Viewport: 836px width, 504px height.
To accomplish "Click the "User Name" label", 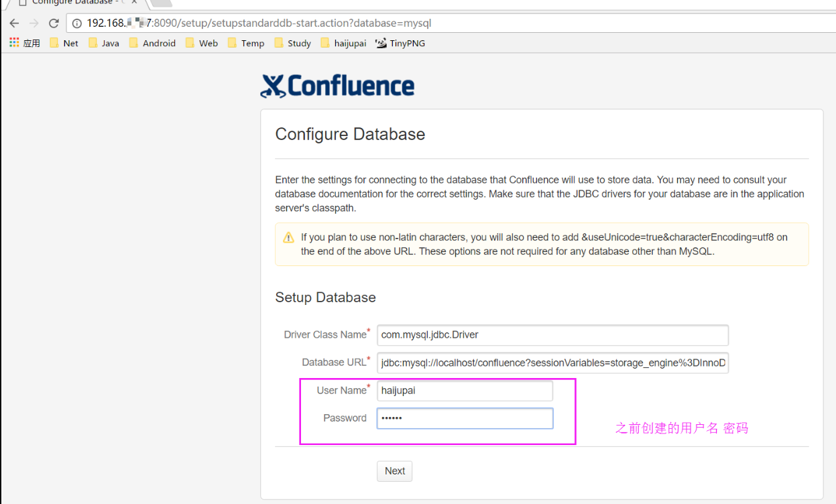I will (x=343, y=390).
